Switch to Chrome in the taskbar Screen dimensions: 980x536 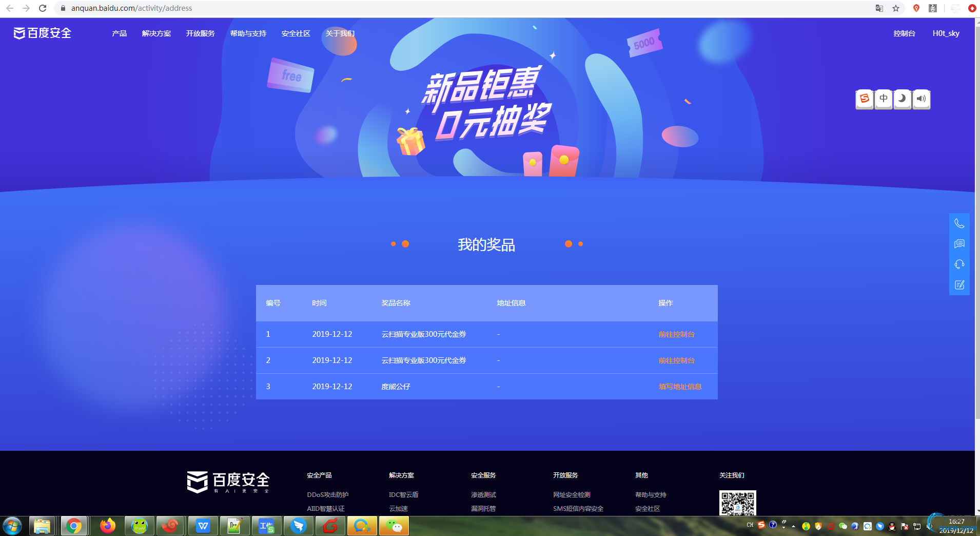pos(74,526)
